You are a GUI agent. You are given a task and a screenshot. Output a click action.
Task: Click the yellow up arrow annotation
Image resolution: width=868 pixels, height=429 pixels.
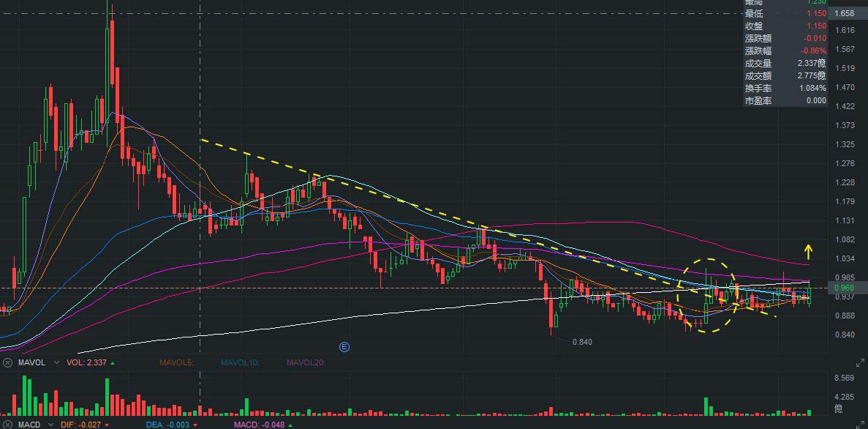[808, 253]
